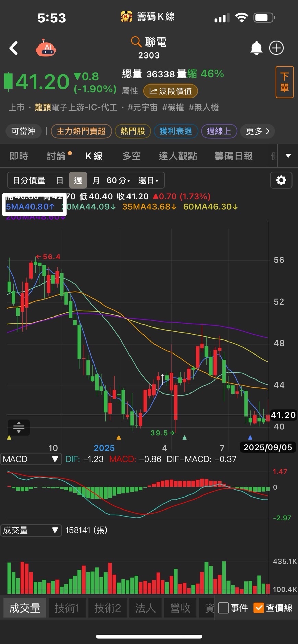The image size is (298, 644).
Task: Select the 技術2 bottom tab
Action: tap(107, 608)
